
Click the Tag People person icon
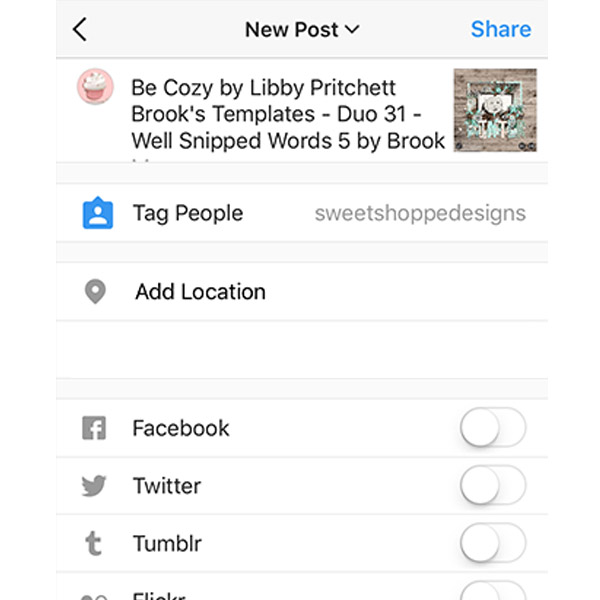(98, 213)
